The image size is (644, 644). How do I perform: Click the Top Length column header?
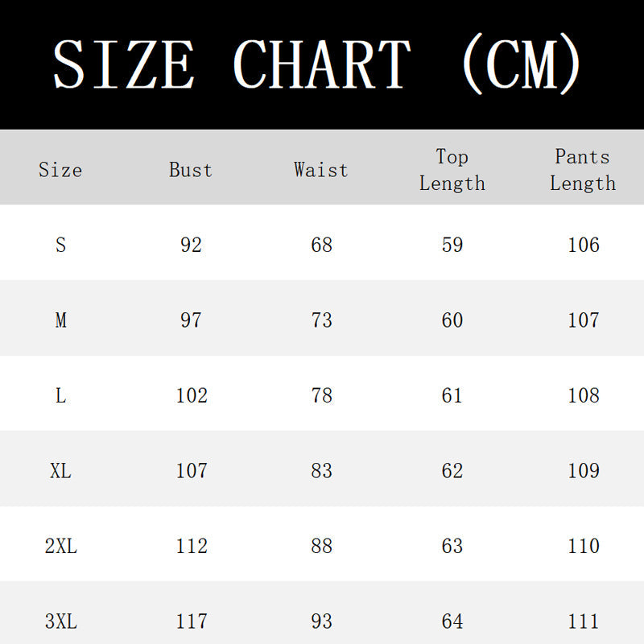(452, 170)
